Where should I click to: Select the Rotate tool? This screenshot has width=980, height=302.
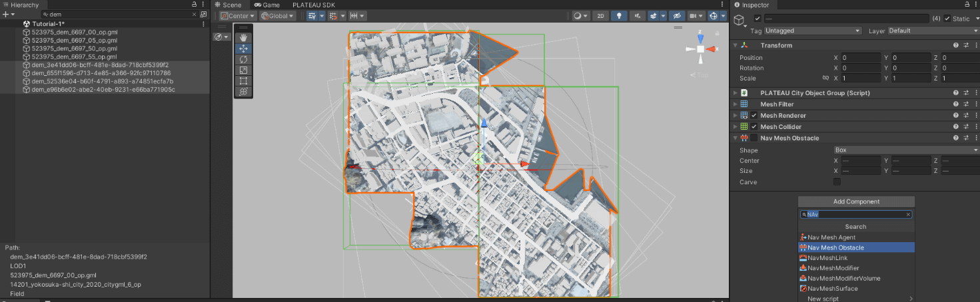(243, 59)
